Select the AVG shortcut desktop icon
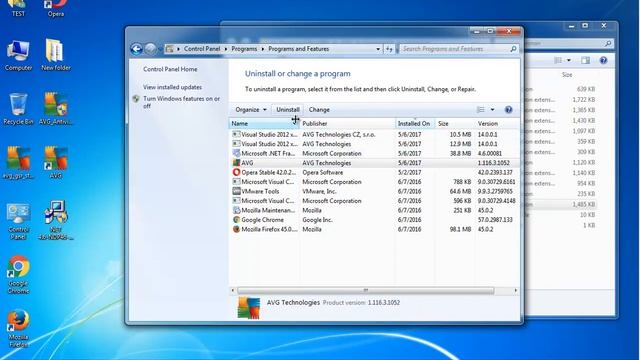 pos(56,163)
